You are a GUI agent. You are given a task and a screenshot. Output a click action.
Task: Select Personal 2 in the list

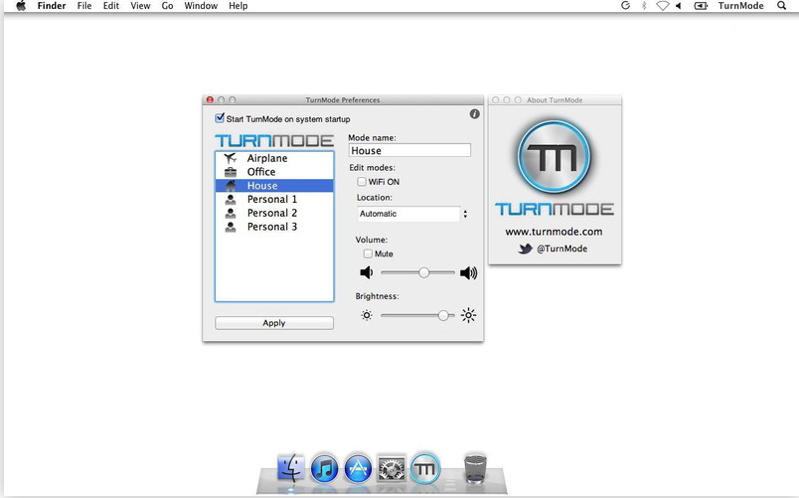(x=274, y=213)
